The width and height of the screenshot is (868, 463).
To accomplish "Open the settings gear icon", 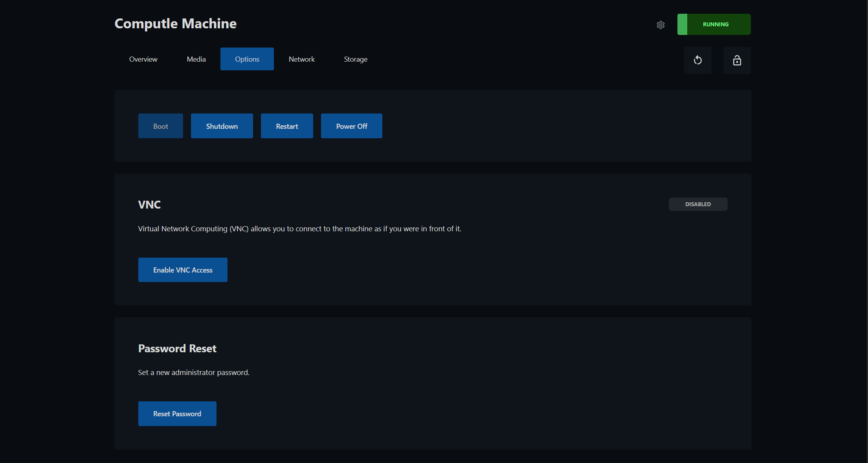I will coord(661,25).
